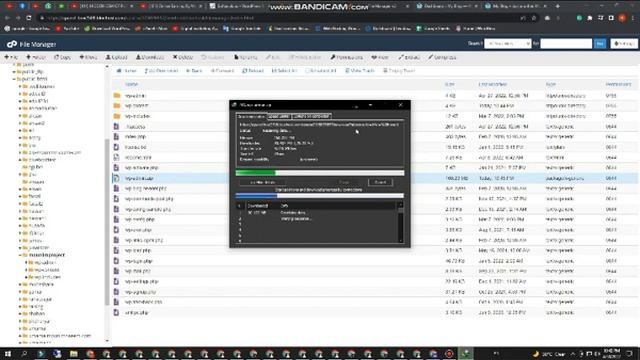
Task: Open public_html folder in tree
Action: pos(34,79)
